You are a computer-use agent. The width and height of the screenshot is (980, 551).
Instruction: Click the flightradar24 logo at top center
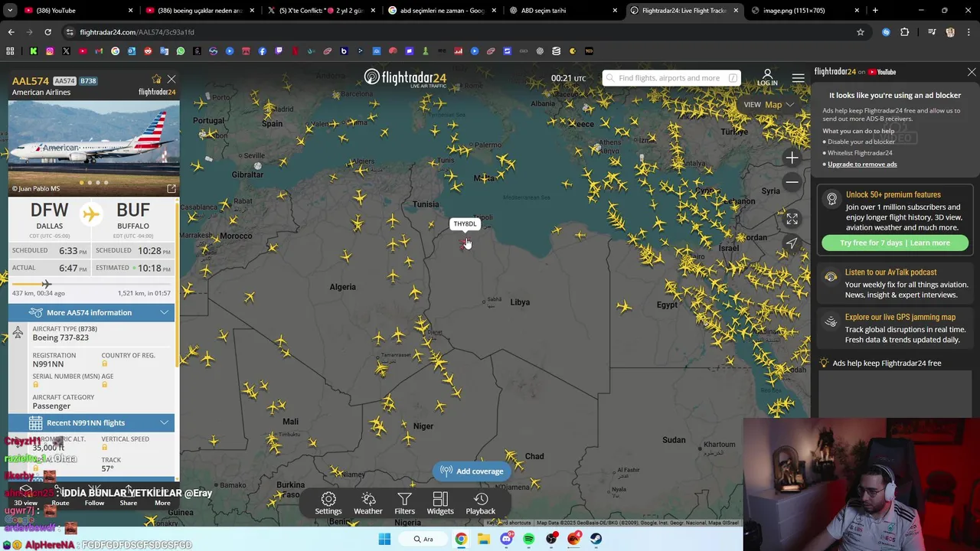coord(405,78)
